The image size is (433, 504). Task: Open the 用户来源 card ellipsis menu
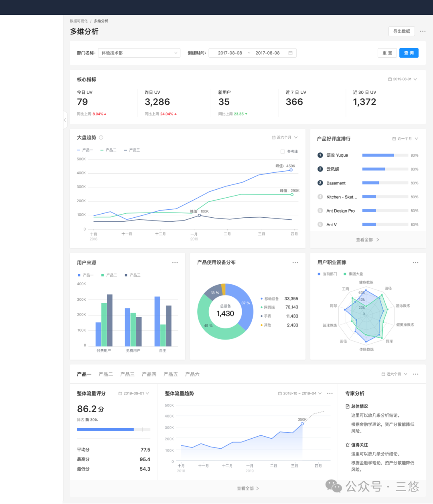[x=175, y=263]
